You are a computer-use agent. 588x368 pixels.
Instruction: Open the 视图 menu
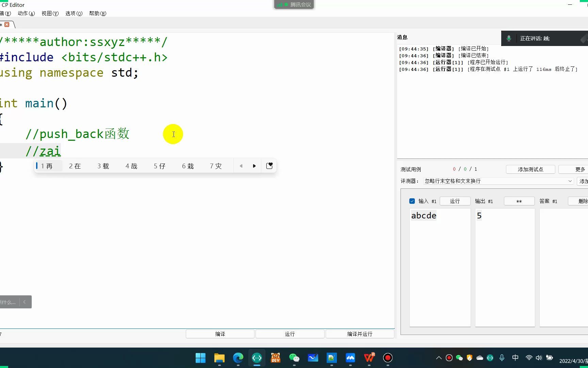coord(50,13)
